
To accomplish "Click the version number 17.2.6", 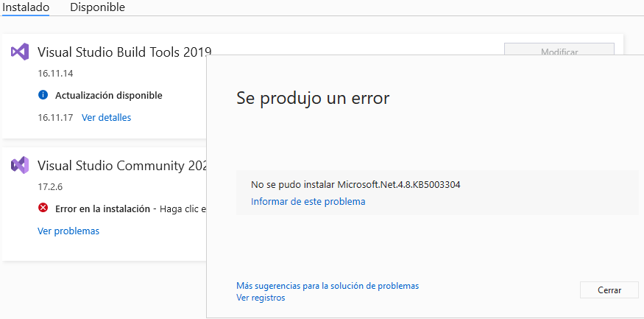I will click(x=50, y=187).
